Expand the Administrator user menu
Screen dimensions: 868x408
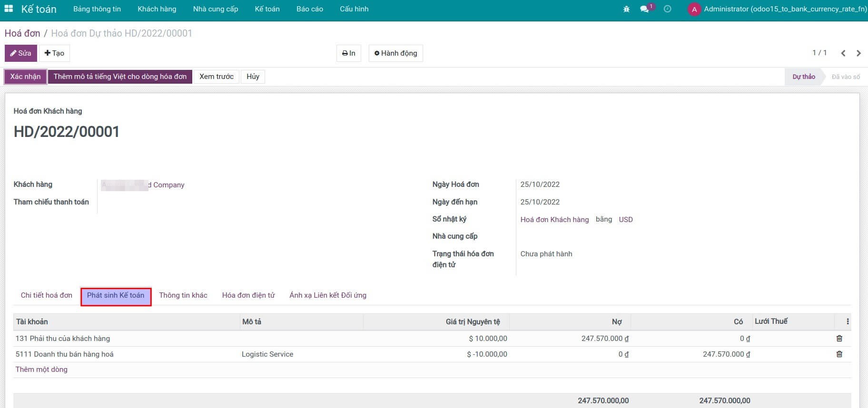778,9
